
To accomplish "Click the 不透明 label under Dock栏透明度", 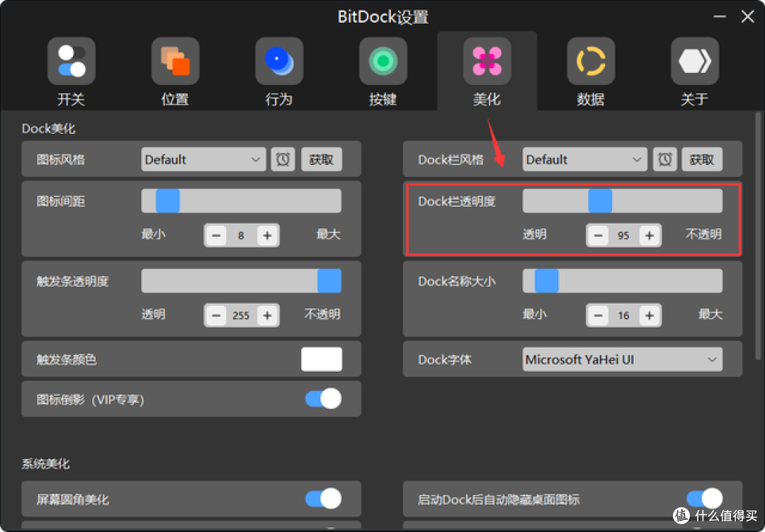I will coord(703,234).
